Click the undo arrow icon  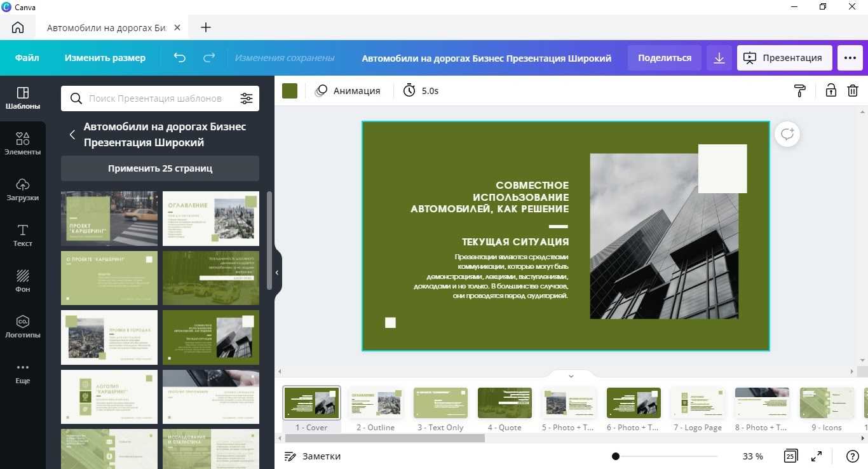click(x=180, y=58)
